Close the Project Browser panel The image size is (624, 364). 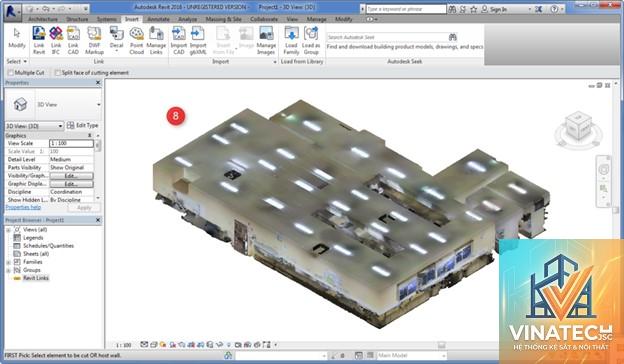98,220
